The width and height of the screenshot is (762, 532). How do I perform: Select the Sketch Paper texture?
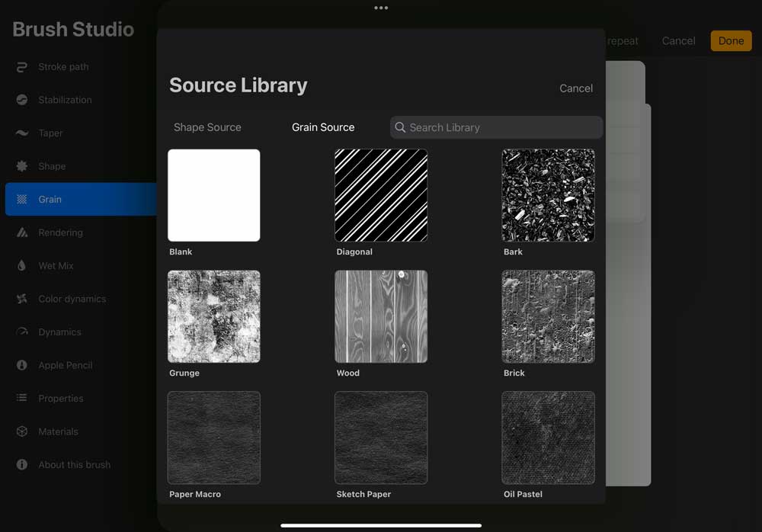[381, 437]
